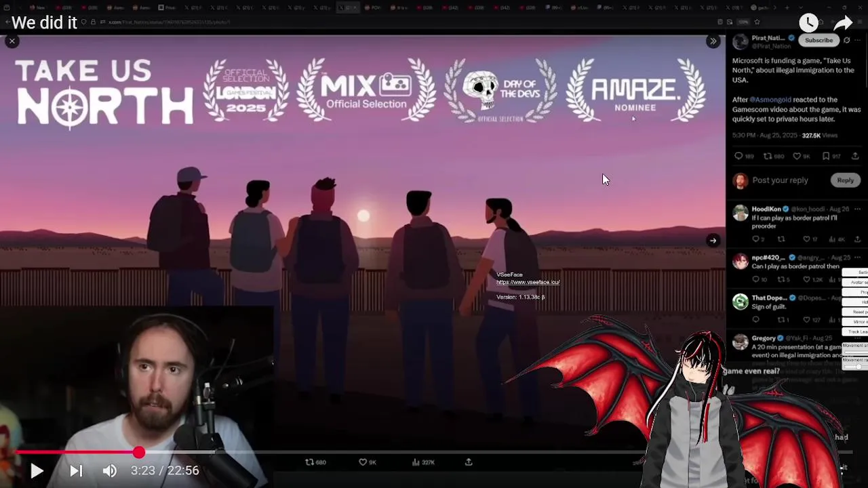This screenshot has width=868, height=488.
Task: Click the Grok icon beside Subscribe
Action: pyautogui.click(x=846, y=40)
